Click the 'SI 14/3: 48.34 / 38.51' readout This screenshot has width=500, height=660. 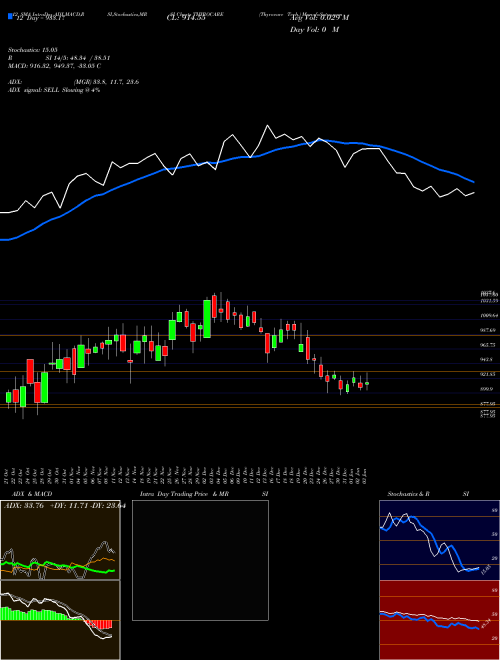[78, 58]
